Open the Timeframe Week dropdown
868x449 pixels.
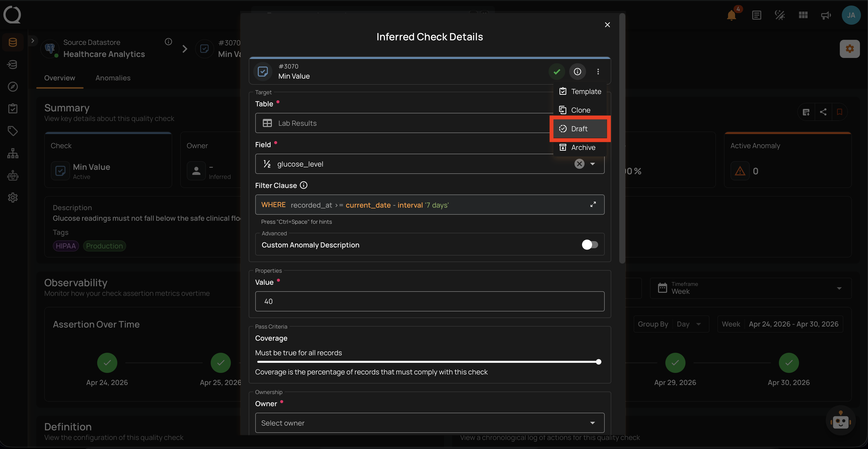tap(750, 288)
